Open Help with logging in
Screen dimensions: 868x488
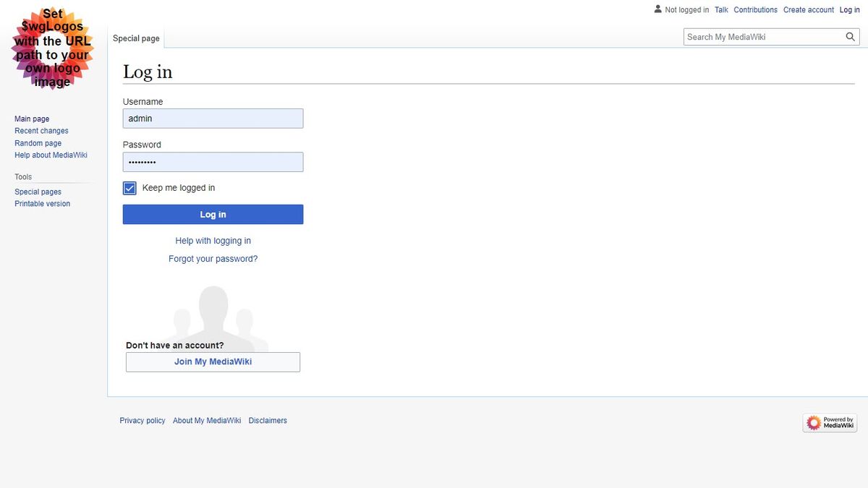point(213,240)
